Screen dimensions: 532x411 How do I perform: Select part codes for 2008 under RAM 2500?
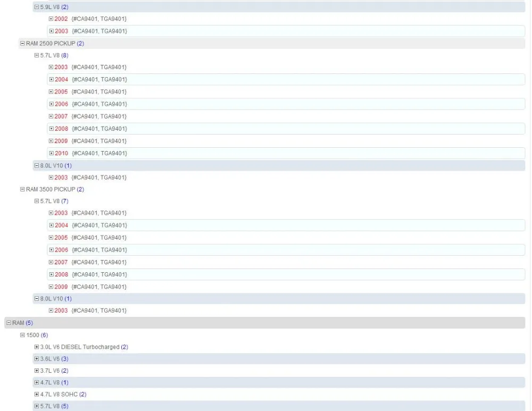click(x=99, y=129)
